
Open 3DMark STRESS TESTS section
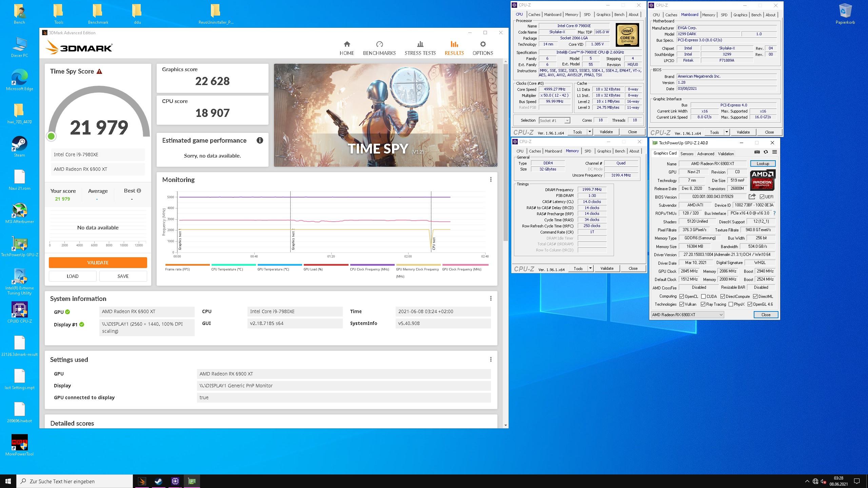tap(420, 48)
